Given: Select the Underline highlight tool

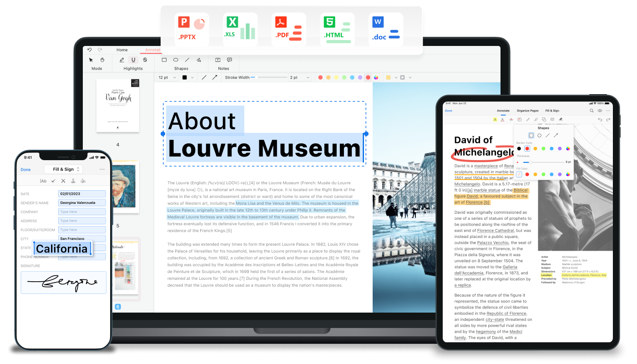Looking at the screenshot, I should pyautogui.click(x=133, y=60).
